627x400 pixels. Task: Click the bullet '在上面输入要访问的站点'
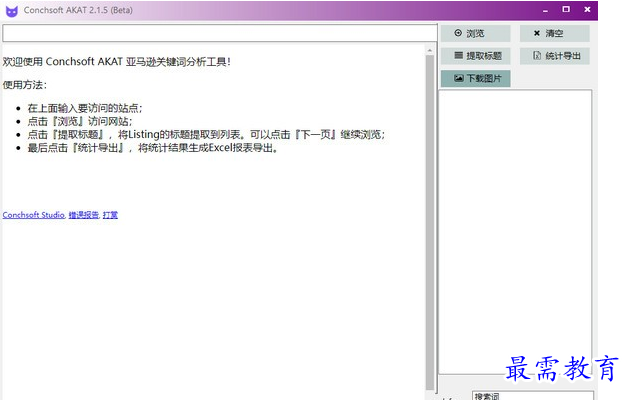coord(85,108)
